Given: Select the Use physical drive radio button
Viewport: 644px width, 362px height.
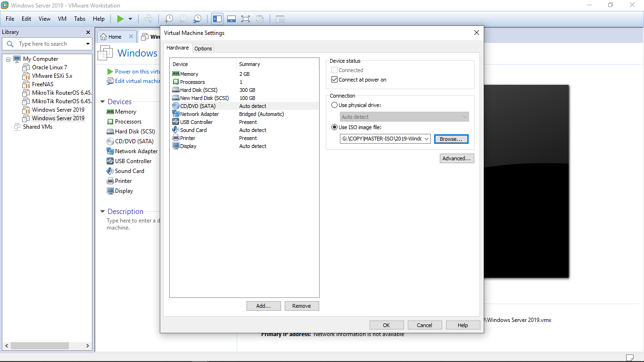Looking at the screenshot, I should tap(335, 105).
